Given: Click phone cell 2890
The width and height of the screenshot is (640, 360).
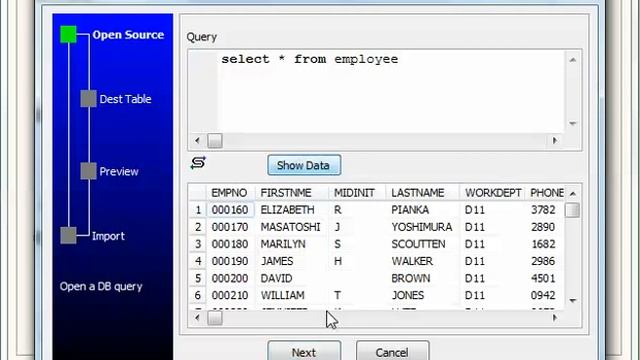Looking at the screenshot, I should 545,227.
